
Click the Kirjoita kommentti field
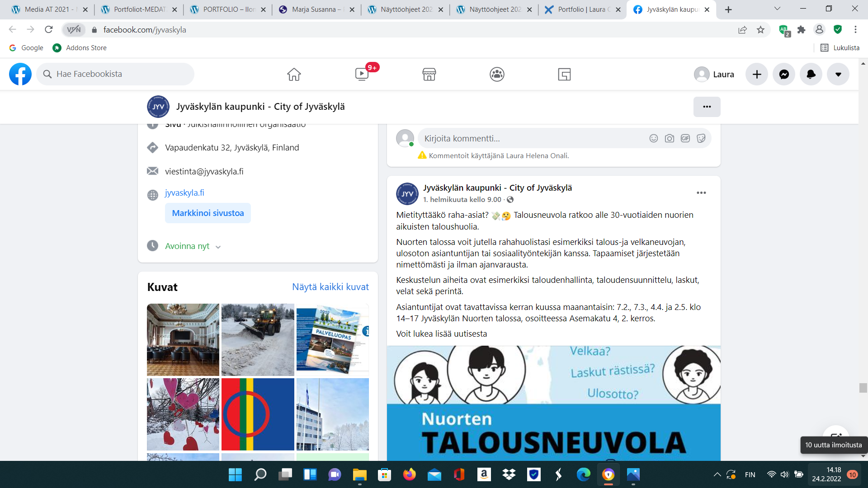pyautogui.click(x=533, y=138)
